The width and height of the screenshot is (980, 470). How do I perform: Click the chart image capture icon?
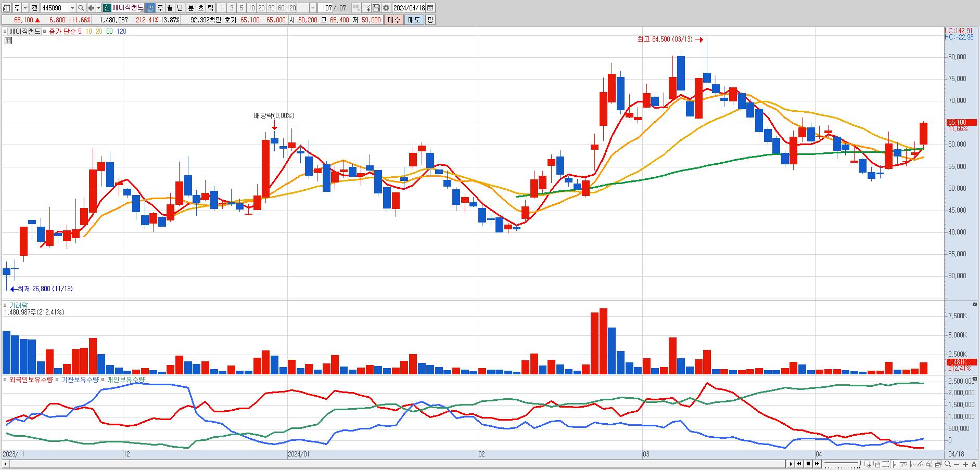[x=938, y=464]
